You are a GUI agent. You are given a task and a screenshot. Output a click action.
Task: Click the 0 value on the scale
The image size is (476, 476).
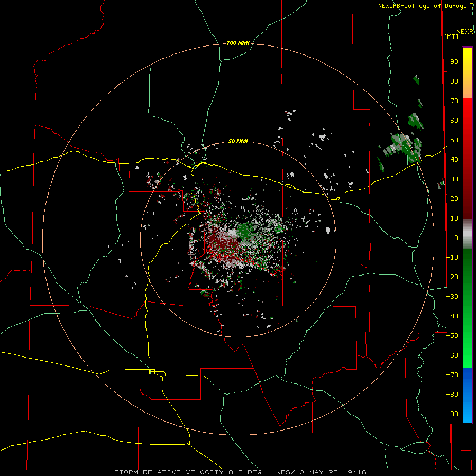[x=456, y=238]
